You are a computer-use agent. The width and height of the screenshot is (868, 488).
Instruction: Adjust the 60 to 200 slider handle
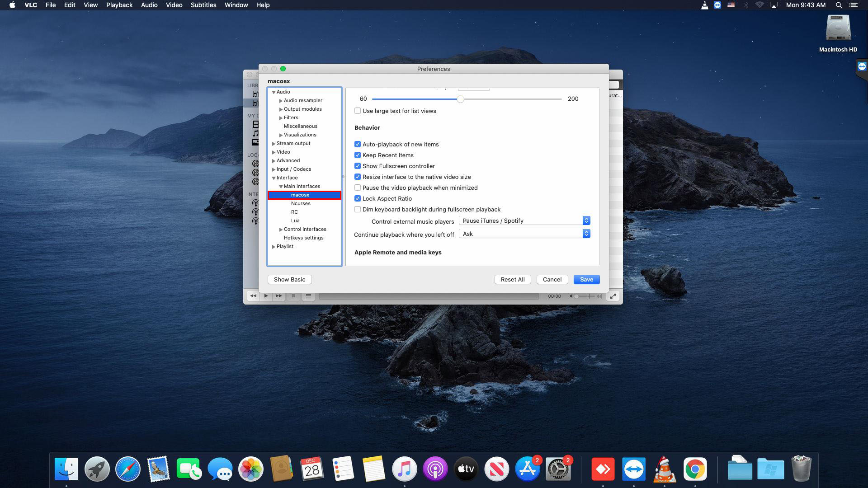[x=460, y=99]
